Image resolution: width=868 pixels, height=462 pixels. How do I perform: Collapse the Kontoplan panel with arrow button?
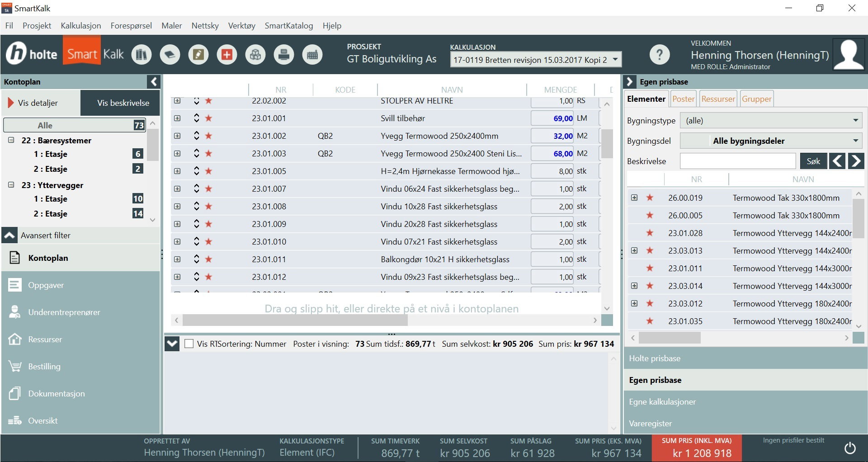click(x=154, y=82)
